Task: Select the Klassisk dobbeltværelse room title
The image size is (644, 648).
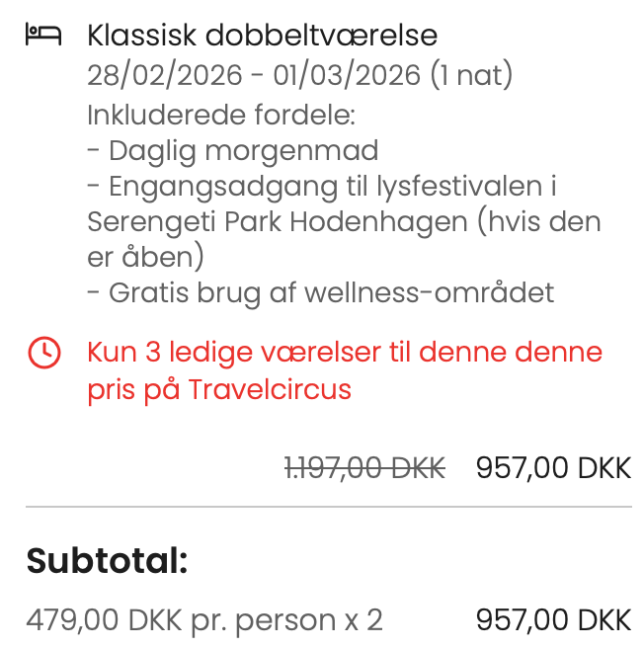Action: 262,37
